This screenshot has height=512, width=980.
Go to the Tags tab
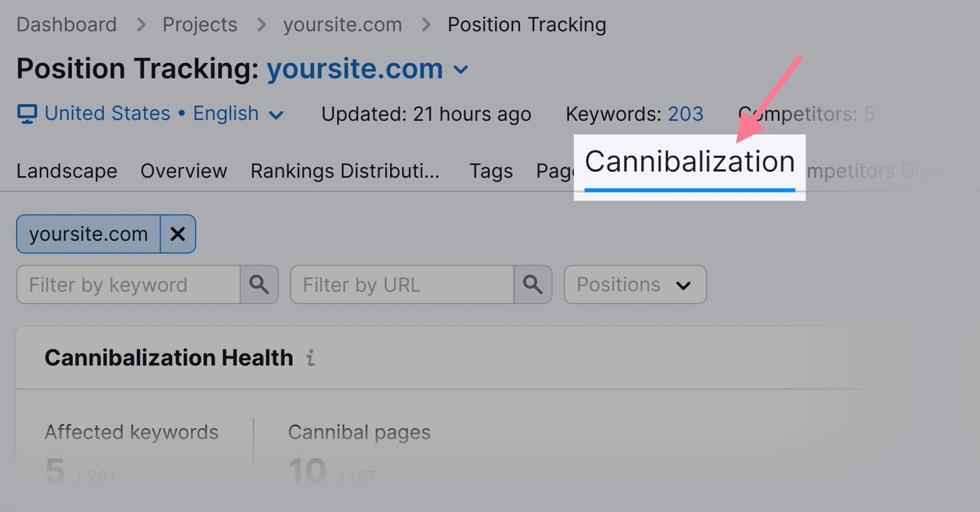(x=491, y=171)
